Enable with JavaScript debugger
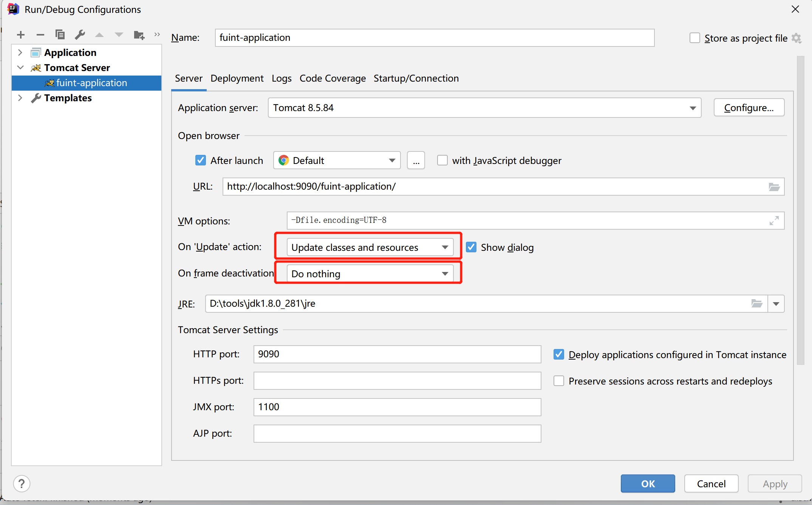Viewport: 812px width, 505px height. click(x=442, y=160)
